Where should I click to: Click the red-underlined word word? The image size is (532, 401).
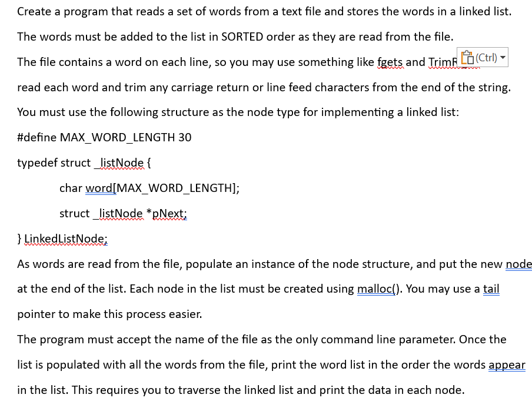98,188
